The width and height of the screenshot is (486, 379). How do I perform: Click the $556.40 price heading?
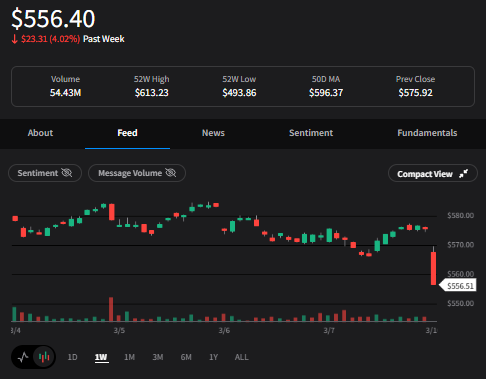click(53, 19)
